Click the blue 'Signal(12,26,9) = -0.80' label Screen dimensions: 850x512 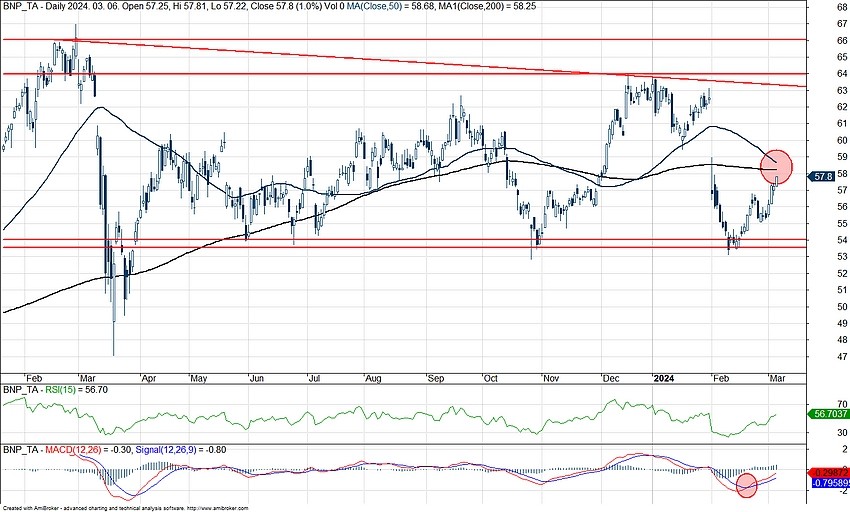pyautogui.click(x=181, y=450)
